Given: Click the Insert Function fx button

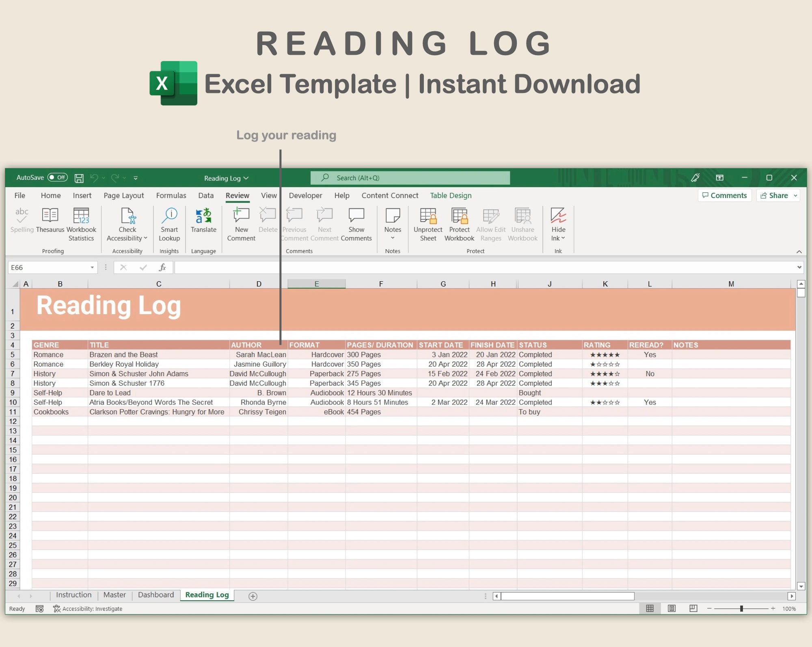Looking at the screenshot, I should click(x=162, y=267).
